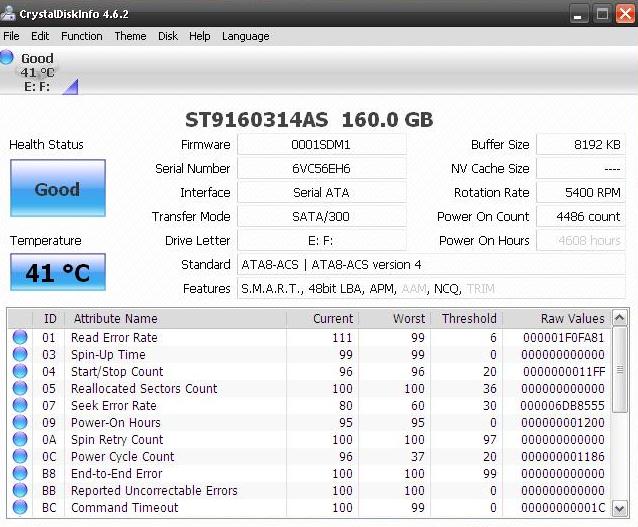Image resolution: width=638 pixels, height=527 pixels.
Task: Click the Drive Letter field E: F:
Action: [x=321, y=241]
